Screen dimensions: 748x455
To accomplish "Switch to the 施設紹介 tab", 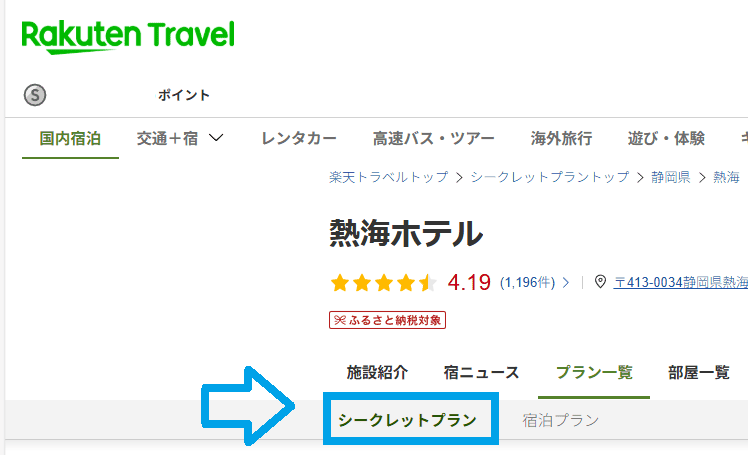I will [x=377, y=373].
